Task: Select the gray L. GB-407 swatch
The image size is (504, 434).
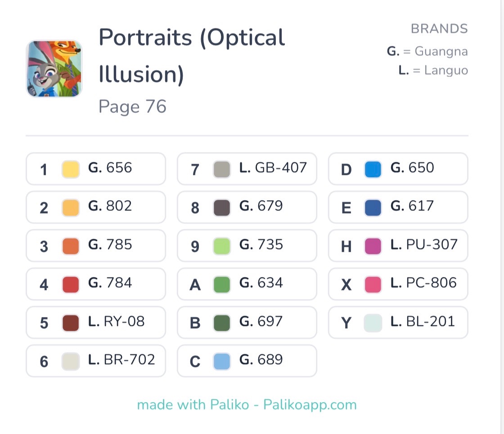Action: [222, 169]
